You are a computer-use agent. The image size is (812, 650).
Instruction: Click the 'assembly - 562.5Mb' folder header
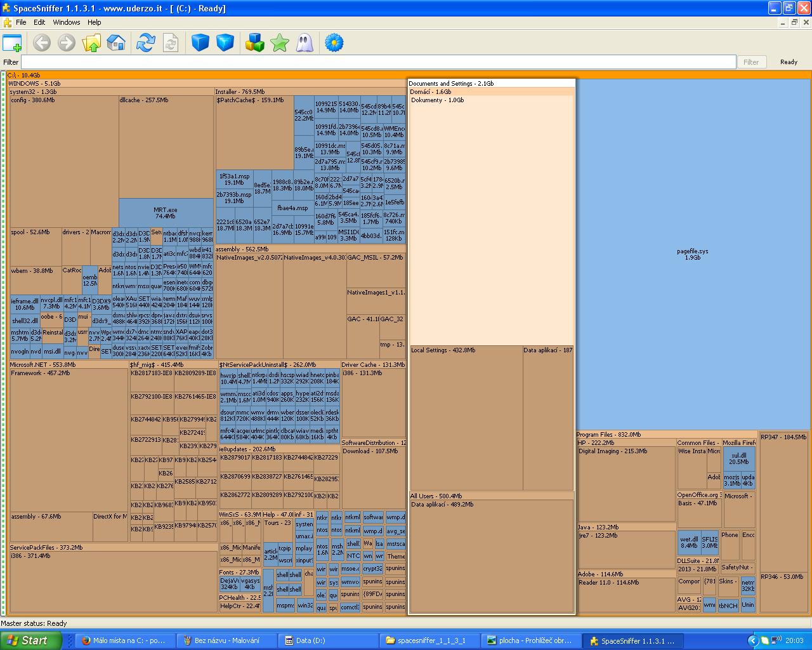pyautogui.click(x=310, y=249)
